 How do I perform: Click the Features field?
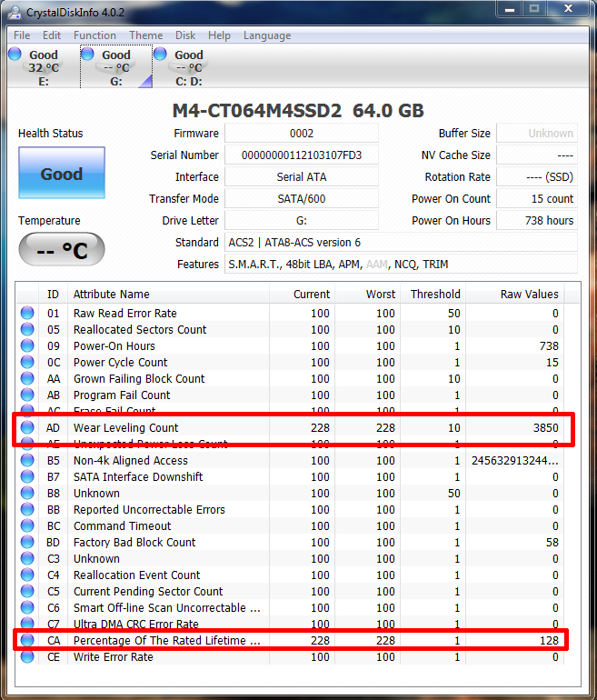click(x=401, y=265)
